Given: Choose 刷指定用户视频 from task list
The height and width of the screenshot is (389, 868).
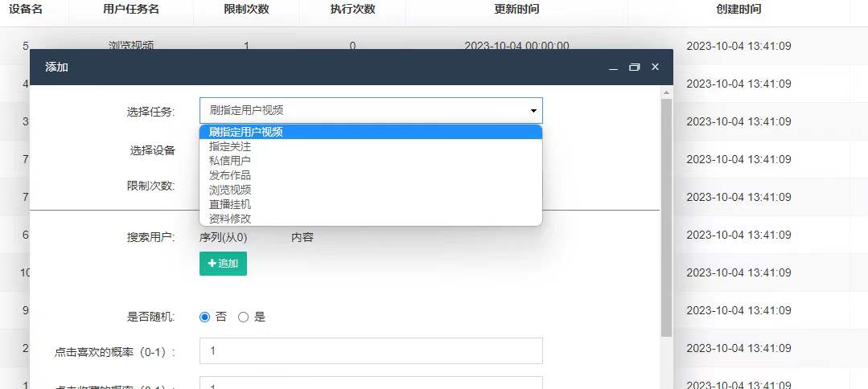Looking at the screenshot, I should tap(246, 132).
